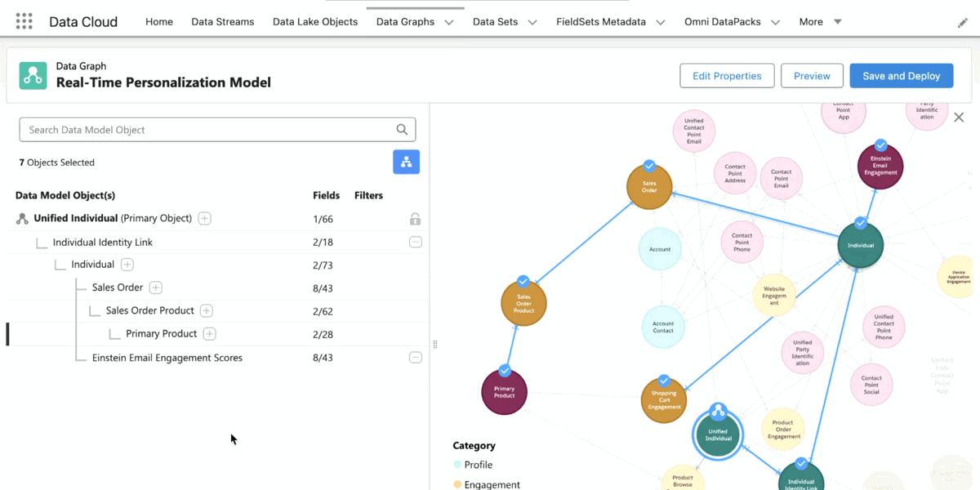This screenshot has height=490, width=980.
Task: Click the blue hierarchy view button
Action: [406, 162]
